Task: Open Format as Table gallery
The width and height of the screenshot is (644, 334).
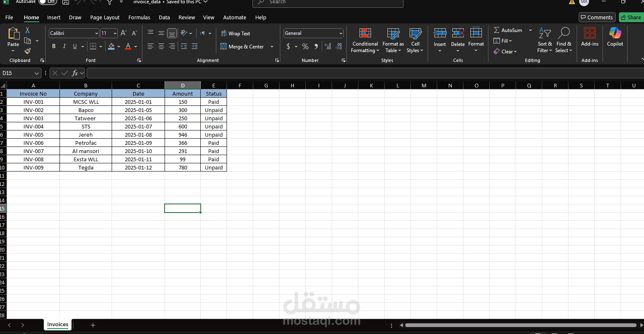Action: (x=393, y=40)
